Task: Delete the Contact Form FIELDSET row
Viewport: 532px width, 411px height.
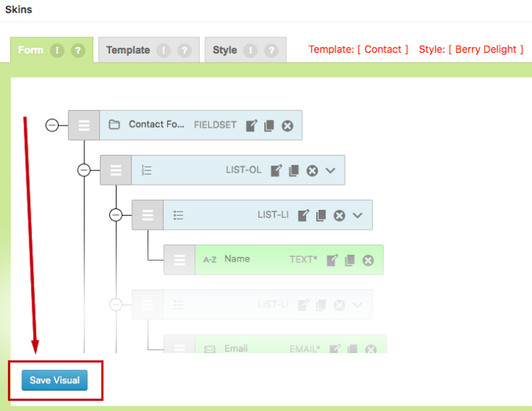Action: click(x=288, y=126)
